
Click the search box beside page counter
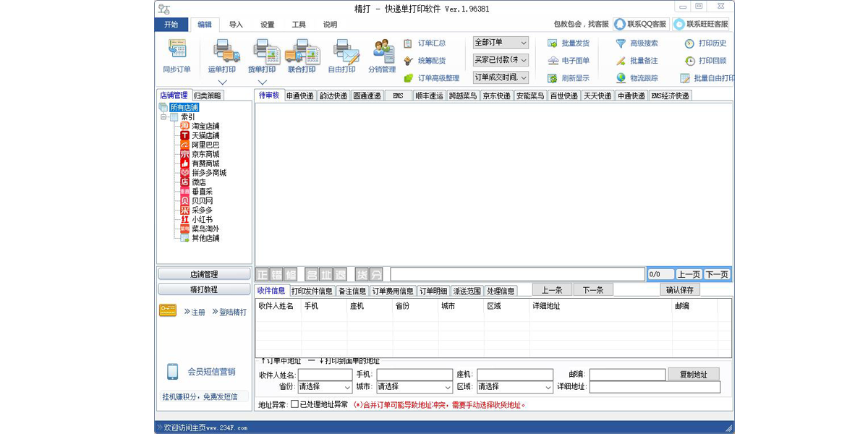coord(517,274)
